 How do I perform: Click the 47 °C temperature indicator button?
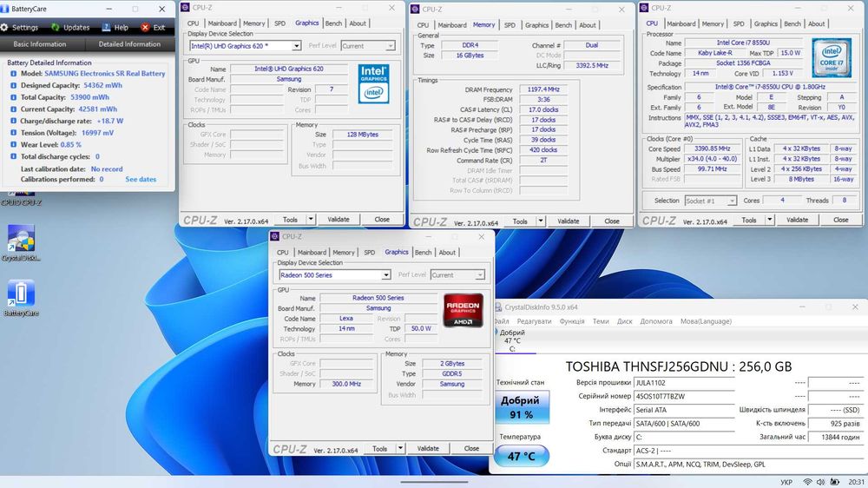521,457
